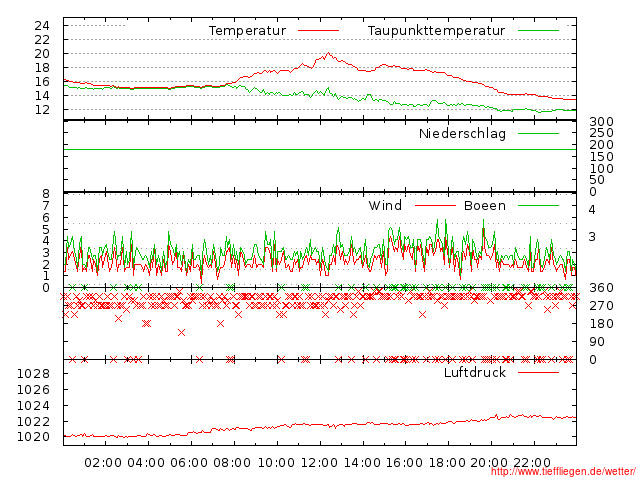Click the 250 precipitation axis value
Viewport: 640px width, 480px height.
(x=601, y=133)
